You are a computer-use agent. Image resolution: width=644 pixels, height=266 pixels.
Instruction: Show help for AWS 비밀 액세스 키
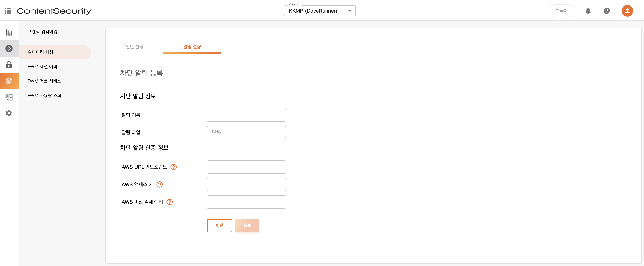[170, 202]
